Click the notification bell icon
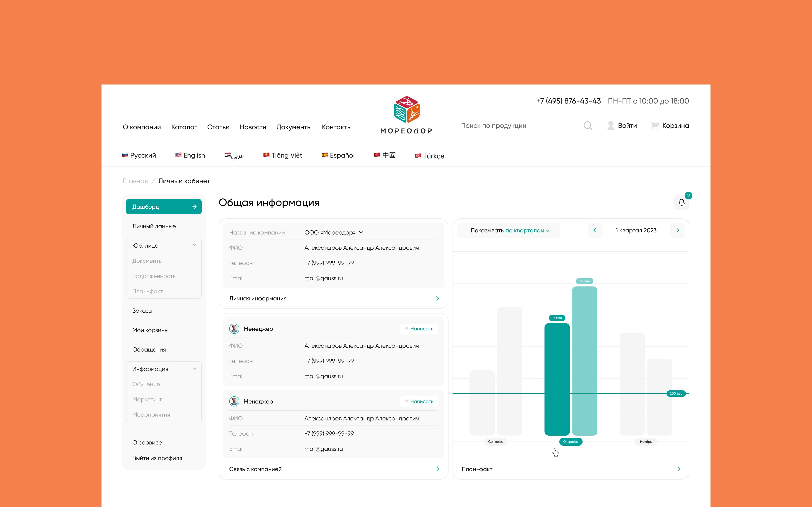This screenshot has height=507, width=812. (682, 202)
